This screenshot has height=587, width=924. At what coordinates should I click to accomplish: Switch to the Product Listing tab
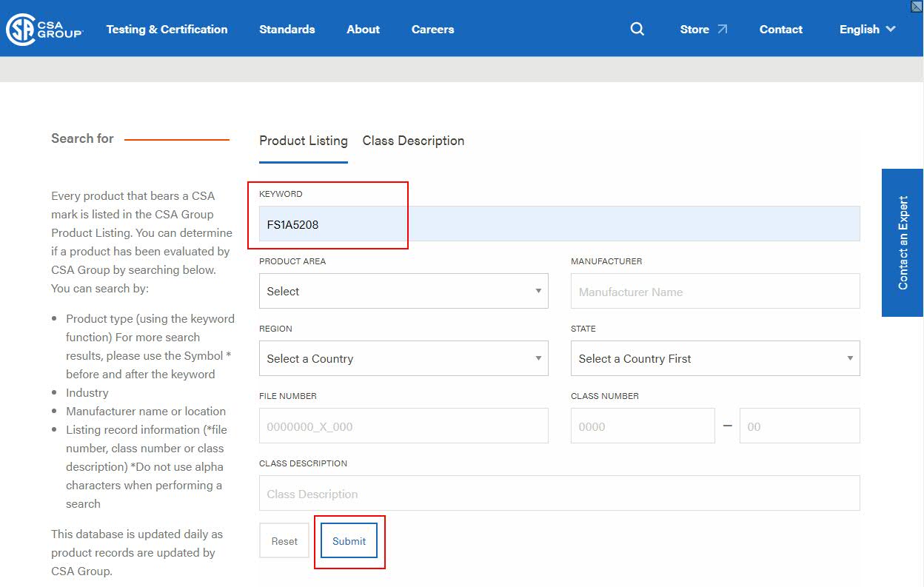click(304, 141)
